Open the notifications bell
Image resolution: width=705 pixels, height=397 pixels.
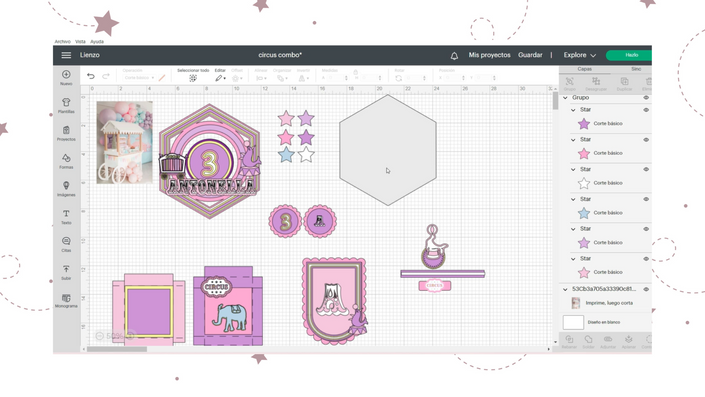tap(454, 56)
